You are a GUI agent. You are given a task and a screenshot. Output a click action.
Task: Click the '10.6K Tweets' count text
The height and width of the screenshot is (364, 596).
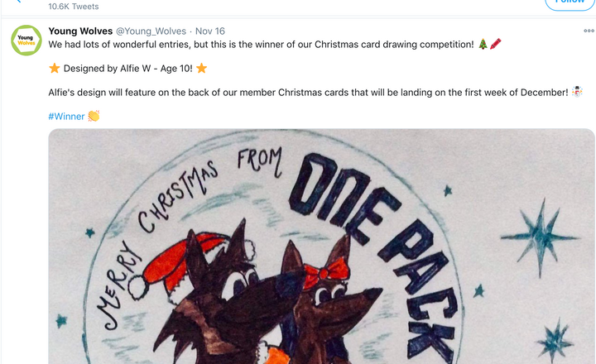(73, 4)
